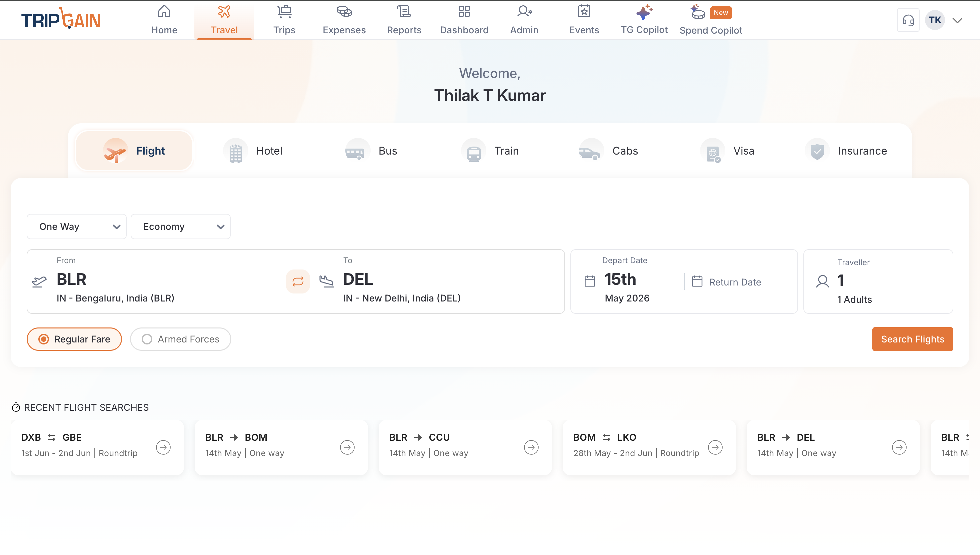
Task: Click the takeoff plane icon in From field
Action: click(39, 282)
